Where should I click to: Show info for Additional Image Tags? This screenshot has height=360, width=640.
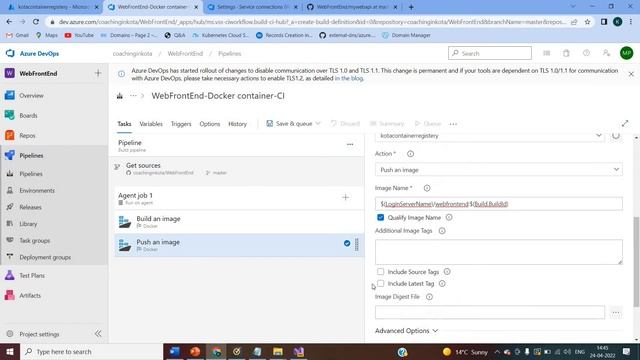(442, 231)
